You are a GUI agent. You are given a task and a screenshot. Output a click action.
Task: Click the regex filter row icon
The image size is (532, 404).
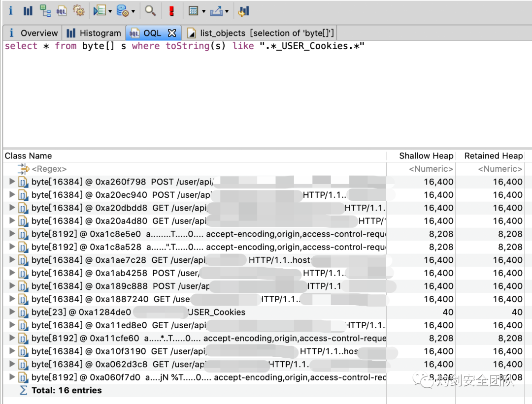23,169
